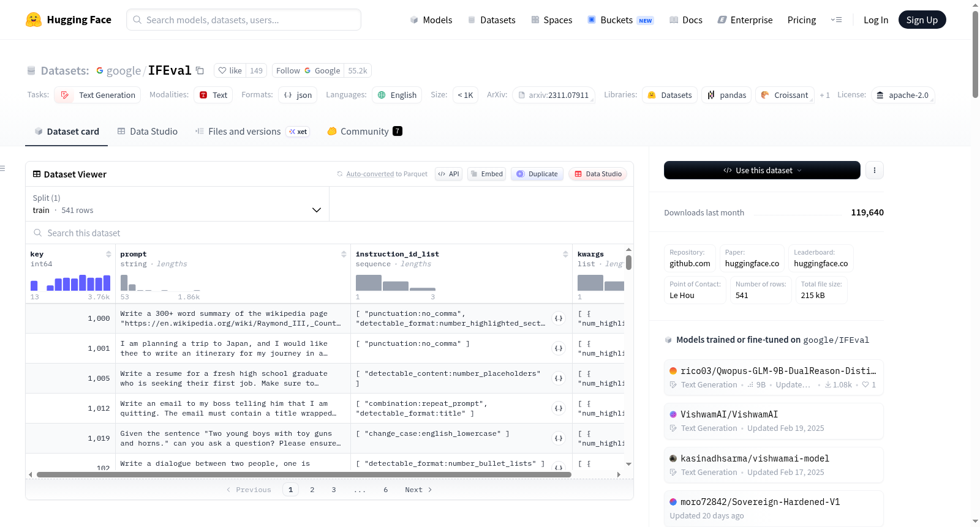Go to Datasets in navigation
The width and height of the screenshot is (980, 527).
coord(491,20)
